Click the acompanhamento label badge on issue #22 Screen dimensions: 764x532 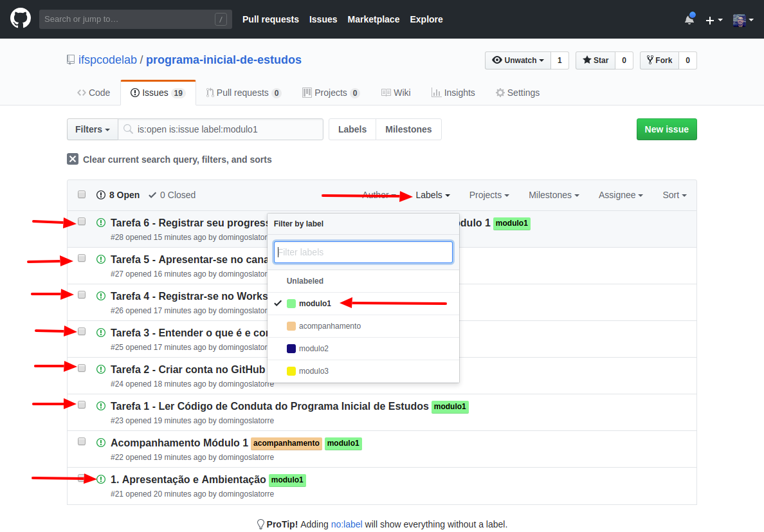[286, 443]
